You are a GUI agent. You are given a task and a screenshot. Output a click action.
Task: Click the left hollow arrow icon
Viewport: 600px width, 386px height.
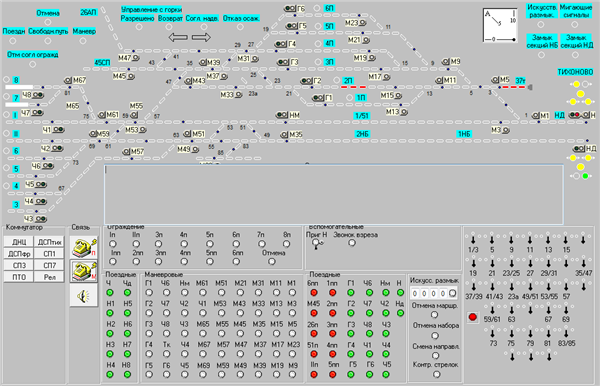point(178,37)
